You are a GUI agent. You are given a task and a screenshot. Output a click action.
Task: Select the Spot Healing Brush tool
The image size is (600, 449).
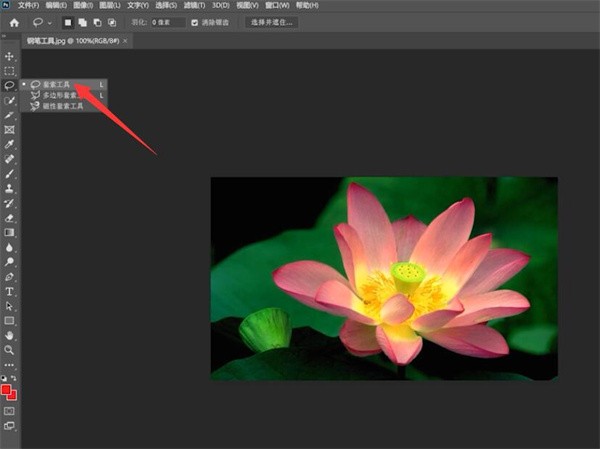point(9,159)
